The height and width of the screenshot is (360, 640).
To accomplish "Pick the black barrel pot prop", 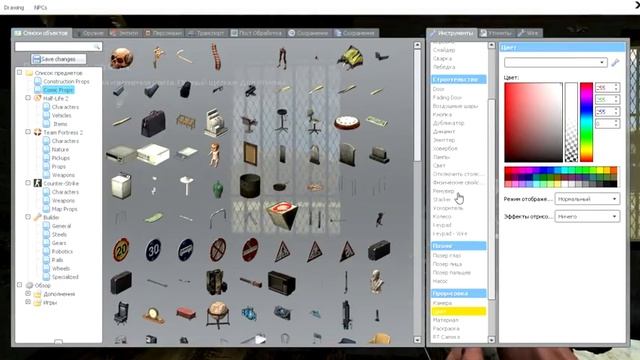I will pos(250,186).
